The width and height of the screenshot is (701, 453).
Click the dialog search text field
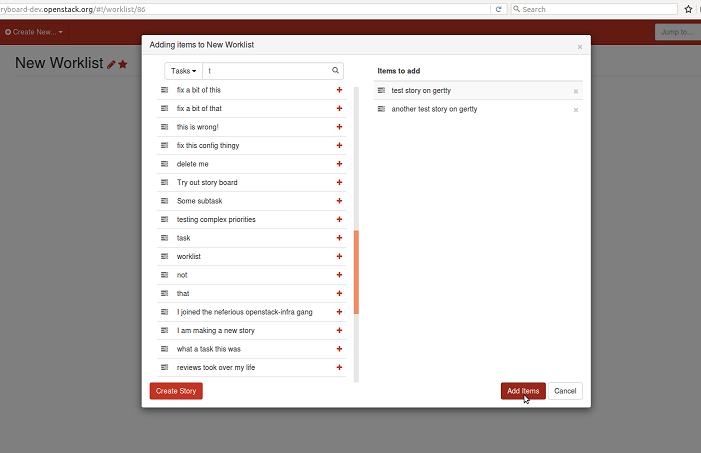[267, 71]
